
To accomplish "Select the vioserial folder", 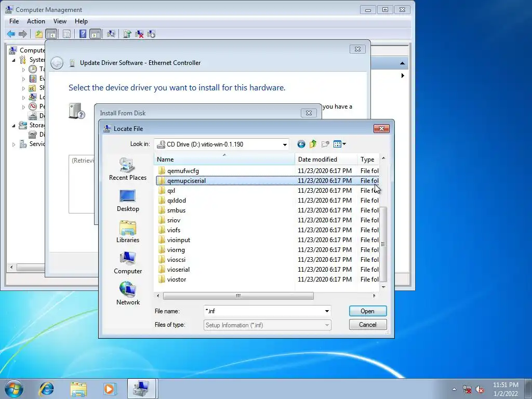I will (x=178, y=270).
